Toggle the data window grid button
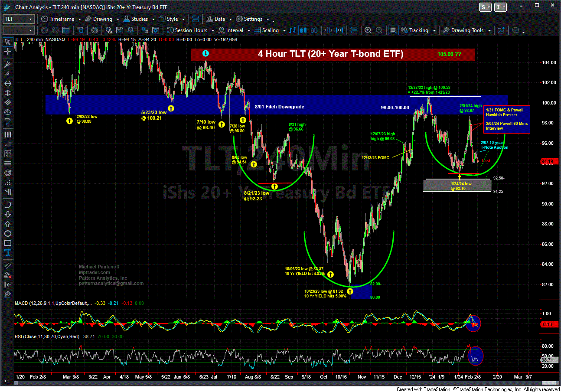This screenshot has width=561, height=392. (x=393, y=30)
